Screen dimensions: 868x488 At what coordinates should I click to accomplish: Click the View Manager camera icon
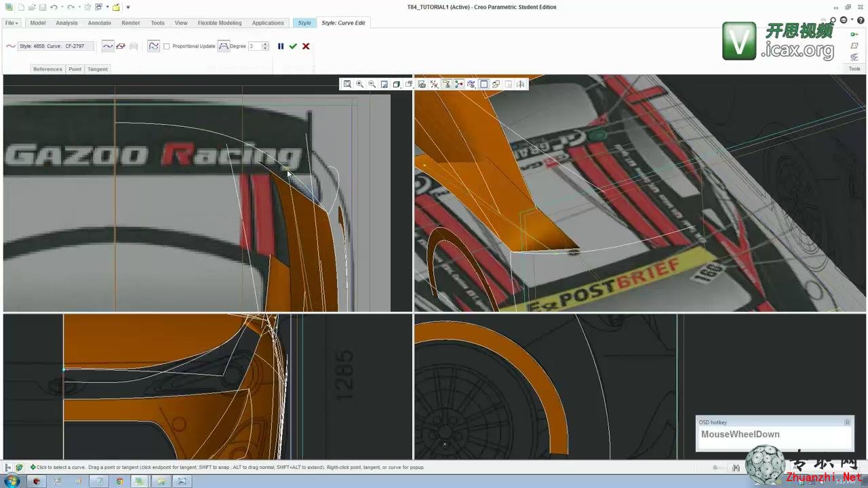[x=421, y=84]
